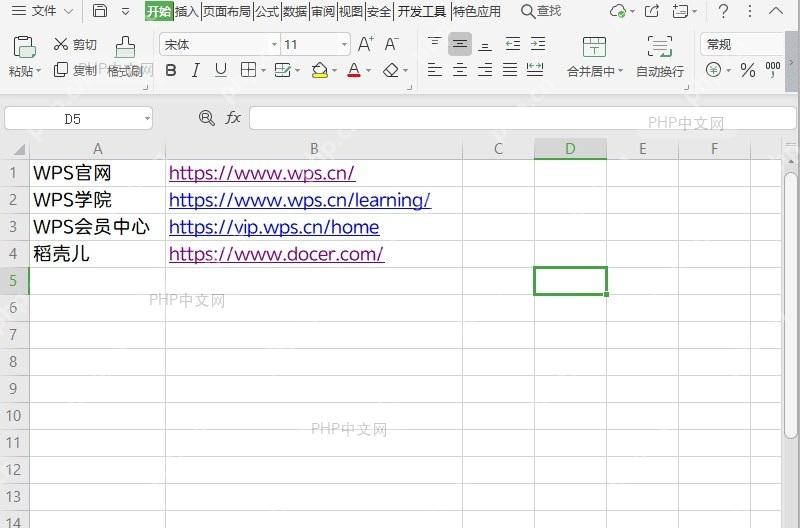Screen dimensions: 800x528
Task: Select column D header
Action: coord(570,148)
